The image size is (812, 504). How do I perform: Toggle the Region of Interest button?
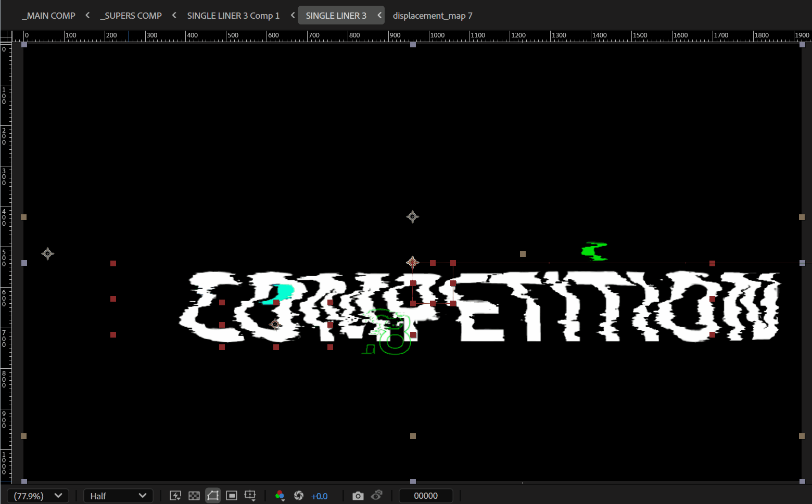232,496
